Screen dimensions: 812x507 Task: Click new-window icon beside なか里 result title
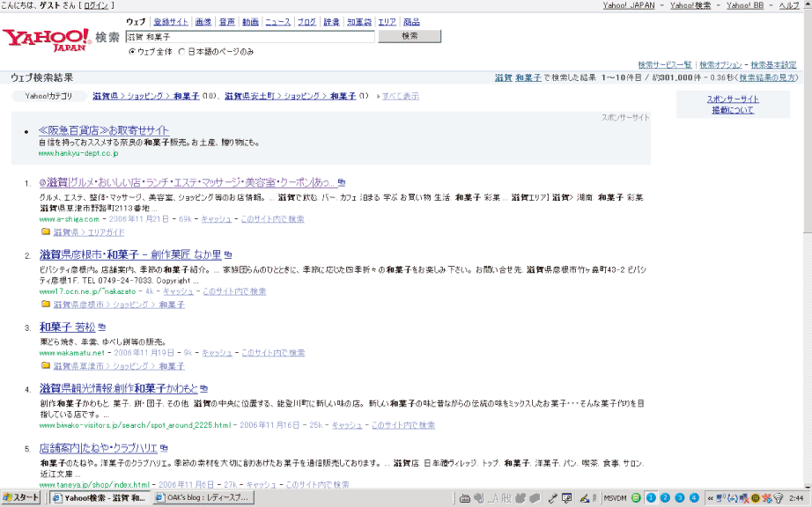228,255
